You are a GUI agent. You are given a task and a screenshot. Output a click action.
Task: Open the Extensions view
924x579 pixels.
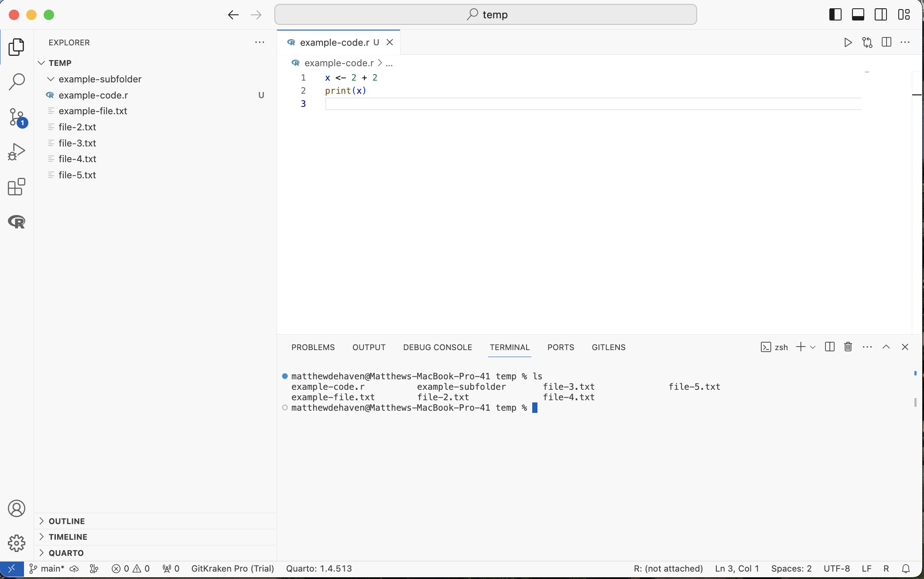tap(17, 187)
